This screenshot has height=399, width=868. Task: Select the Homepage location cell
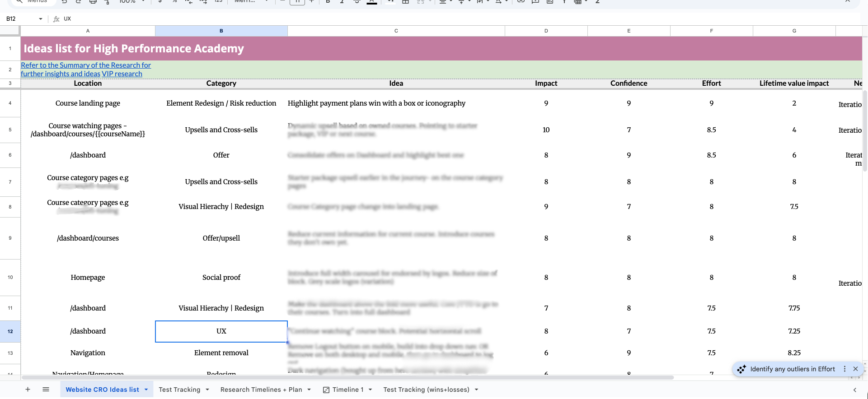tap(88, 278)
